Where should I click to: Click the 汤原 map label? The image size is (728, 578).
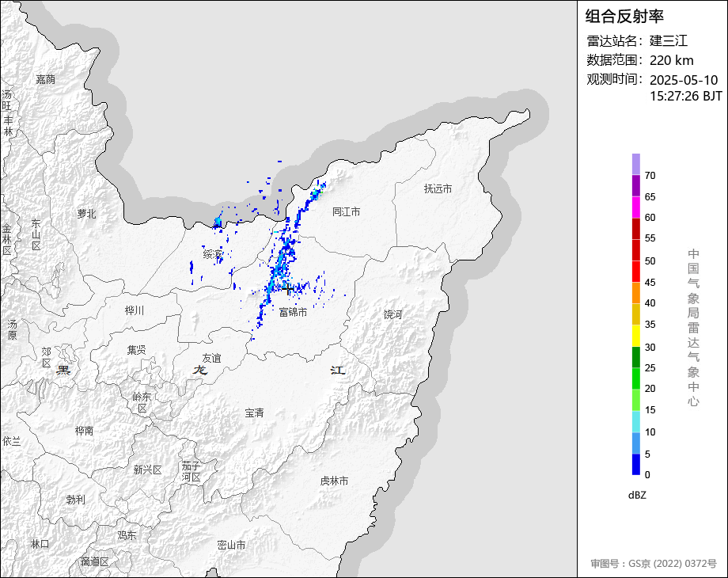click(12, 329)
